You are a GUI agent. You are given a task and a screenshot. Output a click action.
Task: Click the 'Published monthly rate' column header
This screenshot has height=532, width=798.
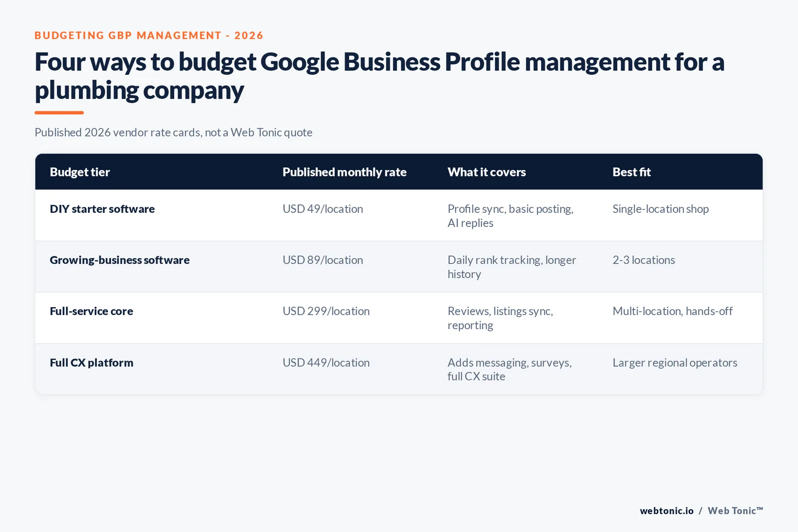pos(345,172)
